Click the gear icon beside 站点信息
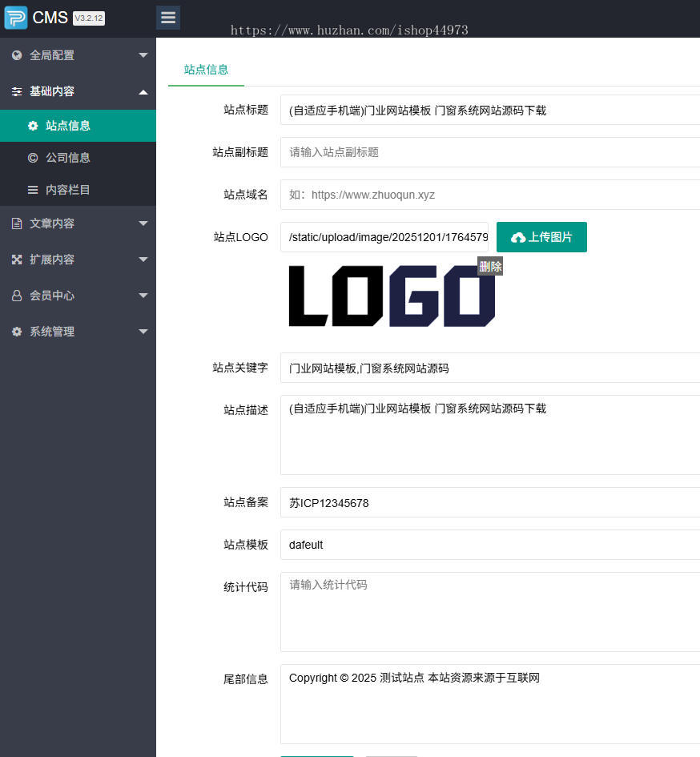Image resolution: width=700 pixels, height=757 pixels. pyautogui.click(x=32, y=126)
